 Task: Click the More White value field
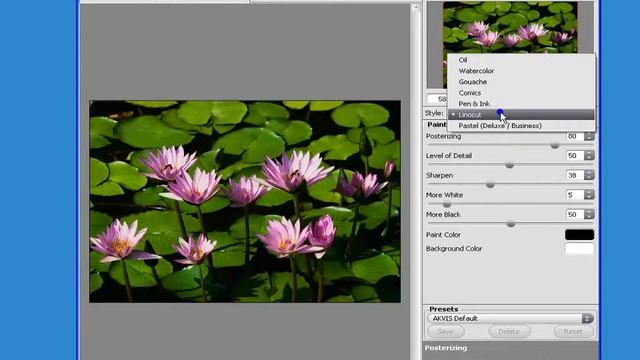(x=575, y=195)
